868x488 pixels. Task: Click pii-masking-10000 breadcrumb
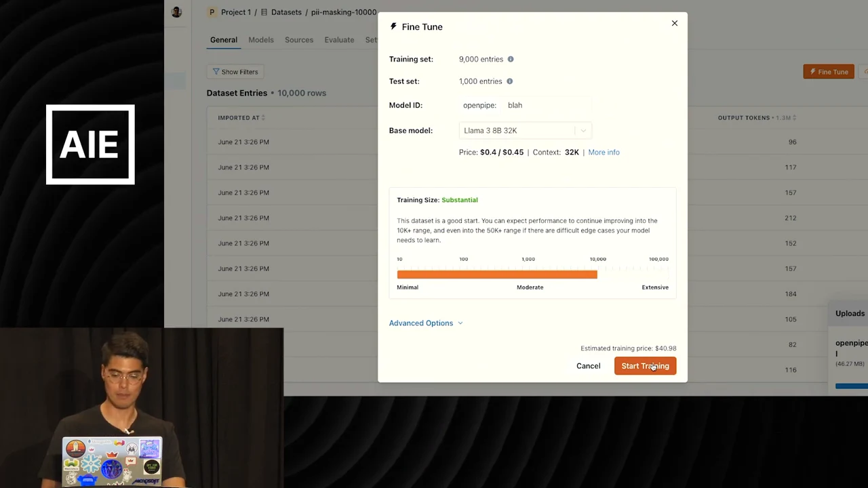point(344,12)
